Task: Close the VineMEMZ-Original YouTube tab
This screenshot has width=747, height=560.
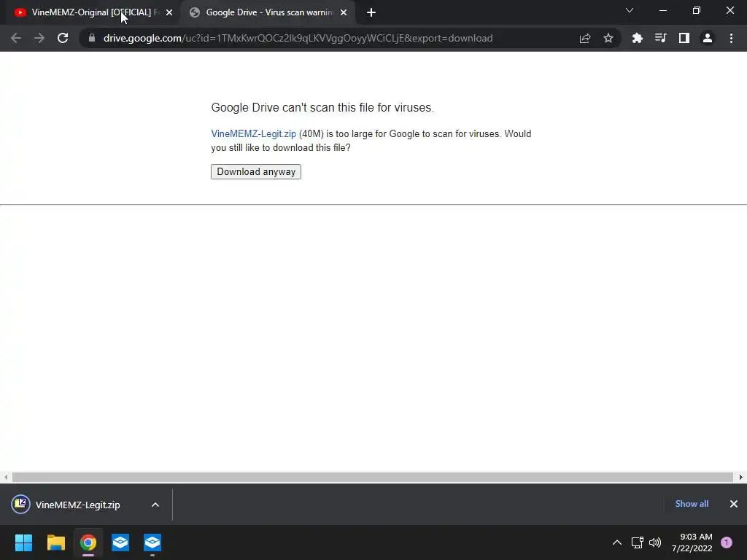Action: click(169, 12)
